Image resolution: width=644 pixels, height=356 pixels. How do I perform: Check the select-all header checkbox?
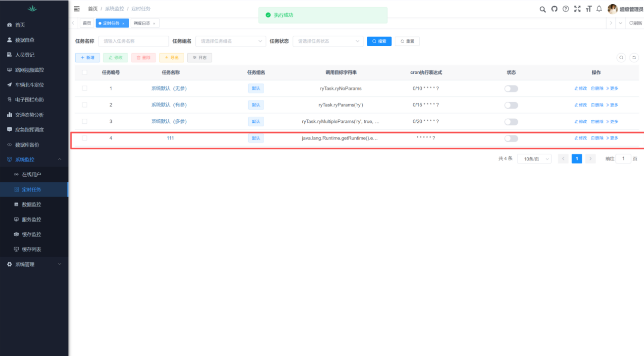pos(84,72)
